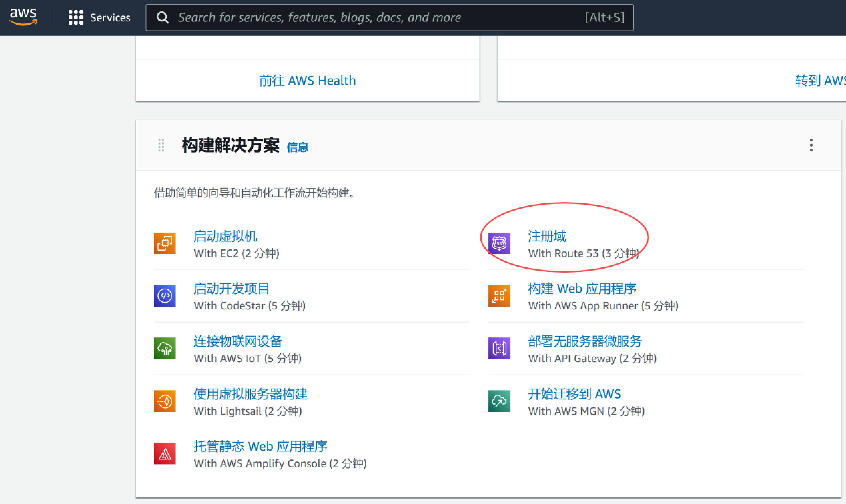Click the description 借助简单的向导和自动化工作流开始构建。
The image size is (846, 504).
click(x=255, y=193)
